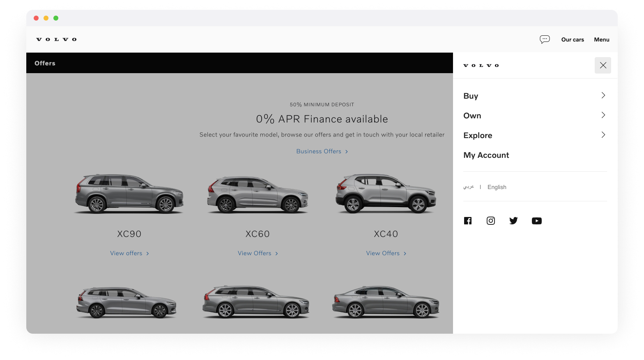644x360 pixels.
Task: Open the Own menu item
Action: point(472,115)
